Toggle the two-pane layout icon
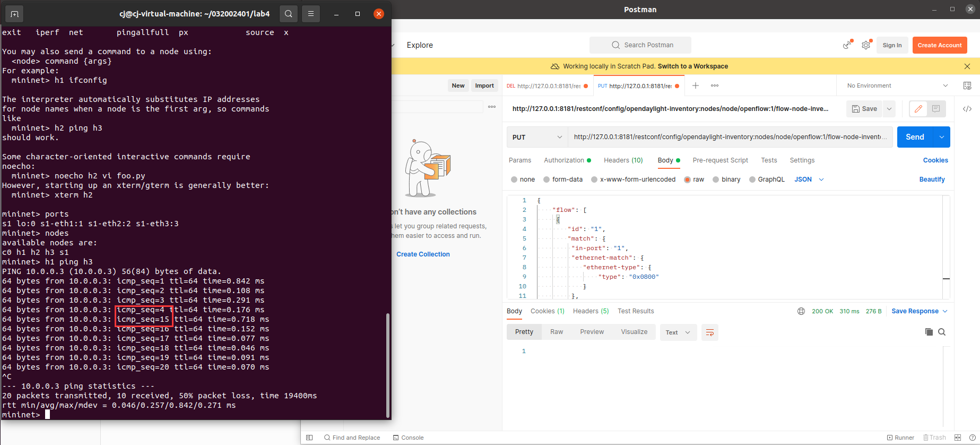Image resolution: width=980 pixels, height=445 pixels. tap(958, 438)
